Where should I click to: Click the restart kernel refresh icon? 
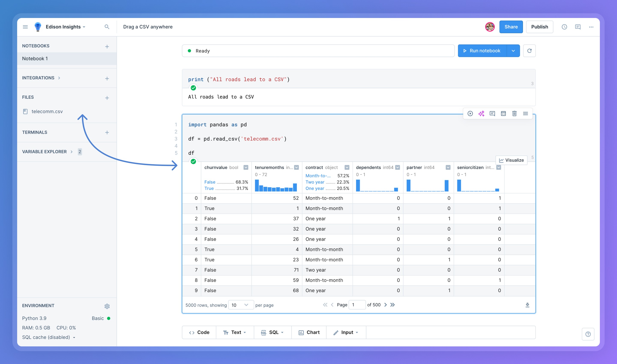pyautogui.click(x=529, y=51)
